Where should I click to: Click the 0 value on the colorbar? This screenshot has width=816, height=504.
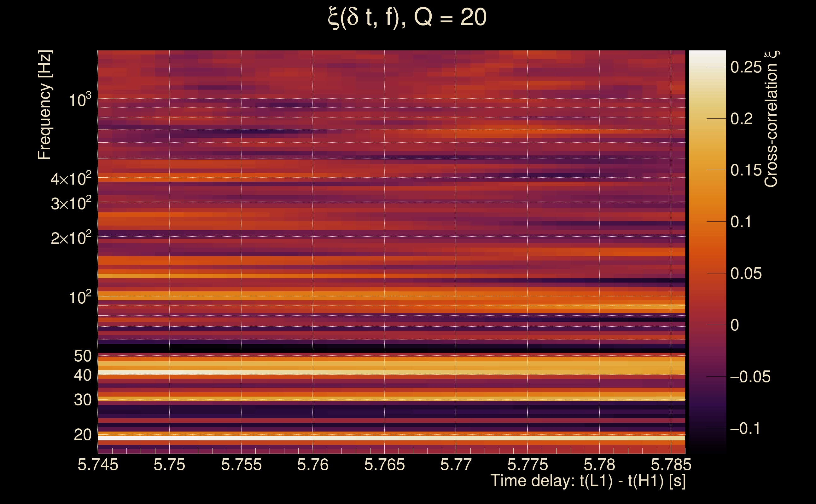[x=735, y=325]
